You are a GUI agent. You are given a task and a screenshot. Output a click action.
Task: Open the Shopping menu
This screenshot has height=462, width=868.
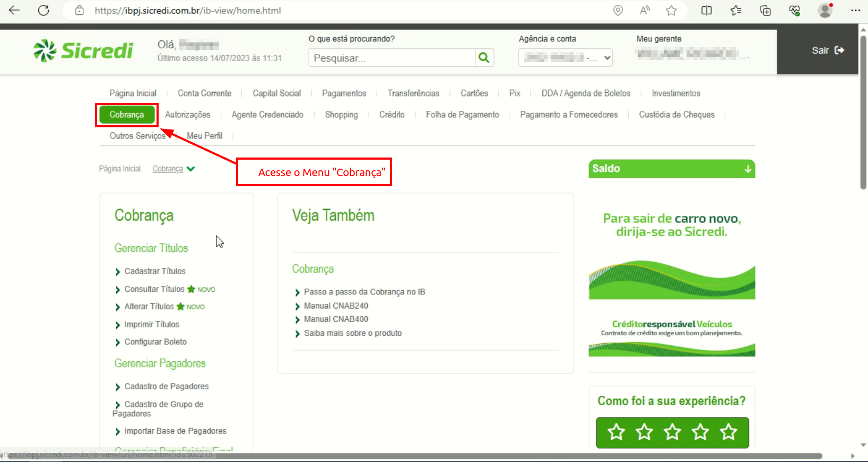[x=341, y=115]
